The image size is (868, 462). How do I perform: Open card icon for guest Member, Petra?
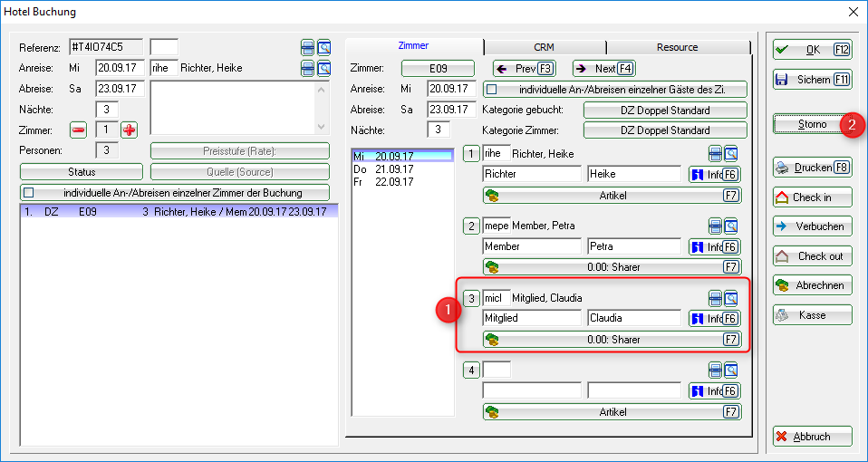(715, 226)
